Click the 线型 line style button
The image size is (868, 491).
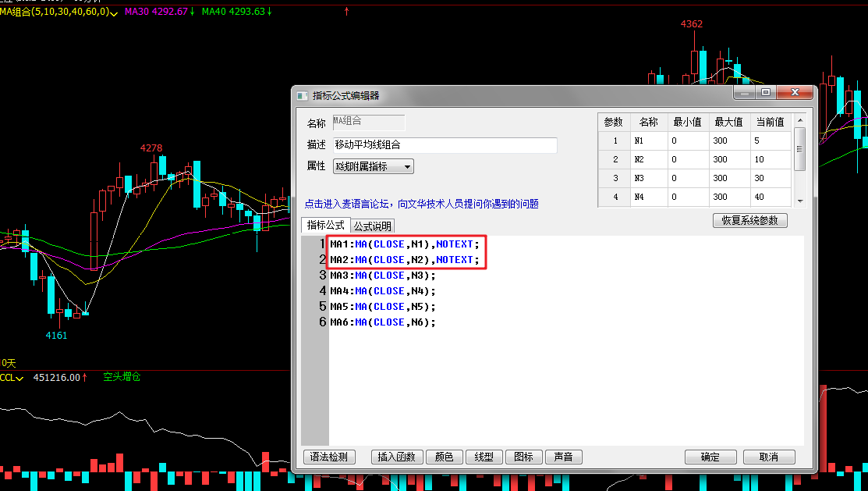[x=484, y=457]
